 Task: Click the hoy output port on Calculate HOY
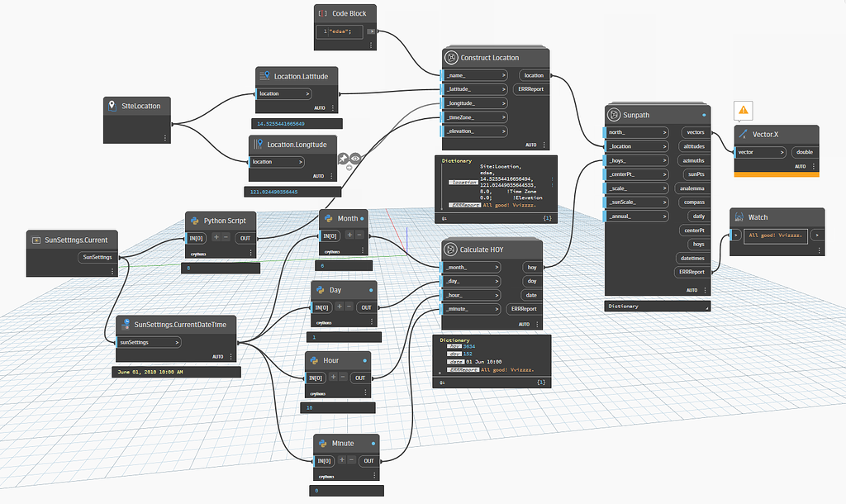pyautogui.click(x=532, y=267)
